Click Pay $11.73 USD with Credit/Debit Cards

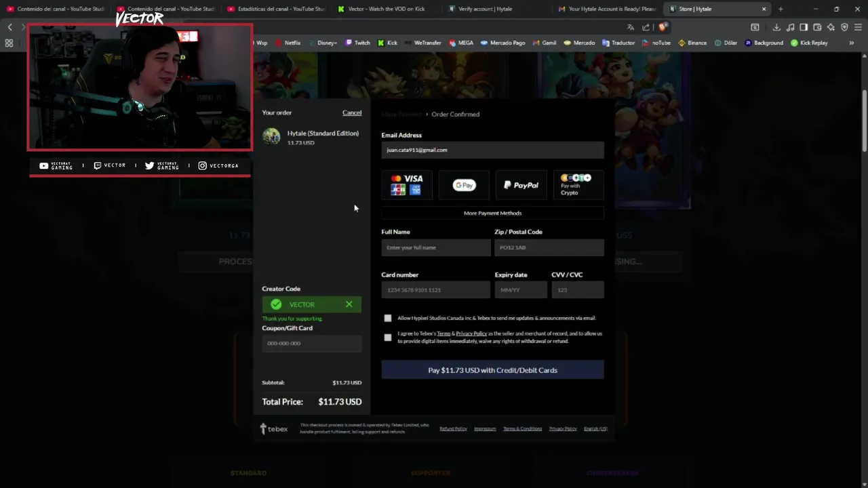pos(492,370)
